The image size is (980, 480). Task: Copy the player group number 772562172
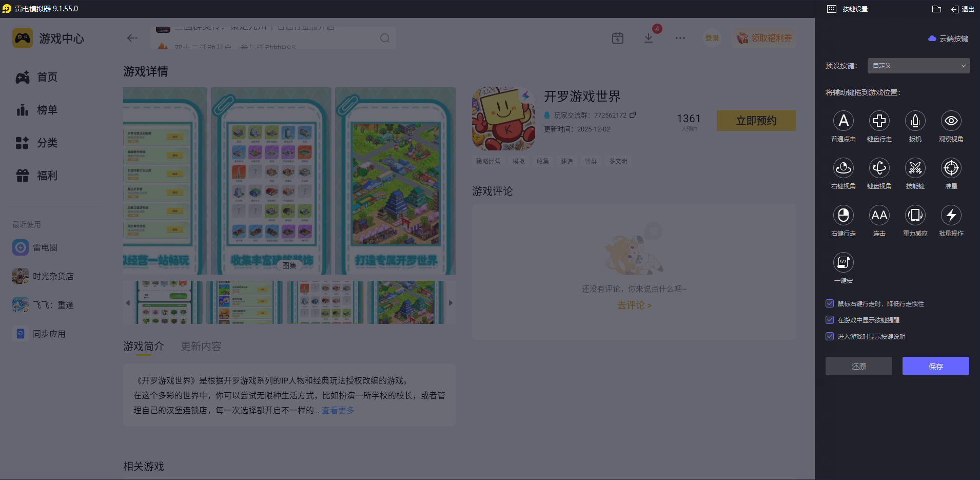[633, 115]
